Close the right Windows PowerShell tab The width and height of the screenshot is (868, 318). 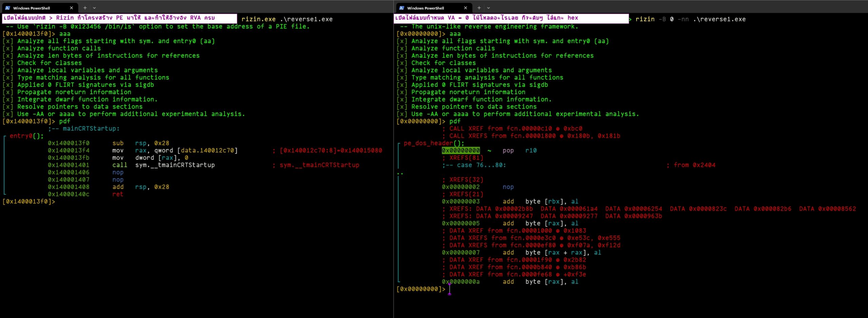coord(465,8)
